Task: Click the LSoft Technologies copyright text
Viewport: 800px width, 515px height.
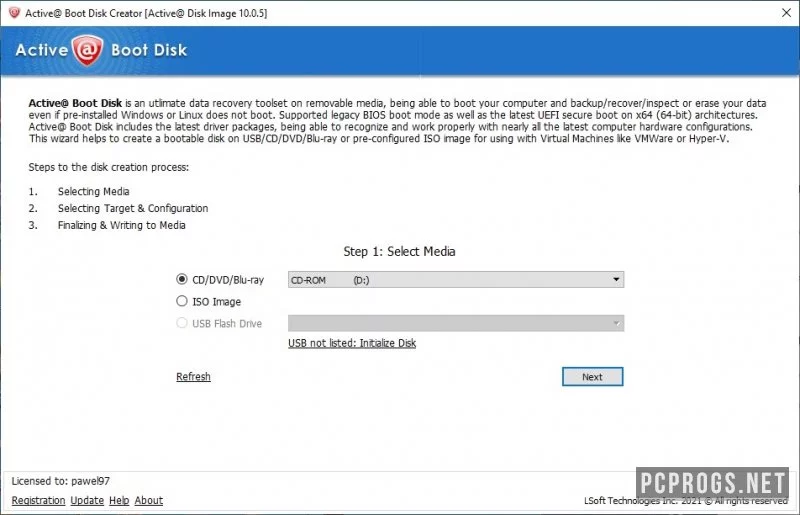Action: [x=685, y=501]
